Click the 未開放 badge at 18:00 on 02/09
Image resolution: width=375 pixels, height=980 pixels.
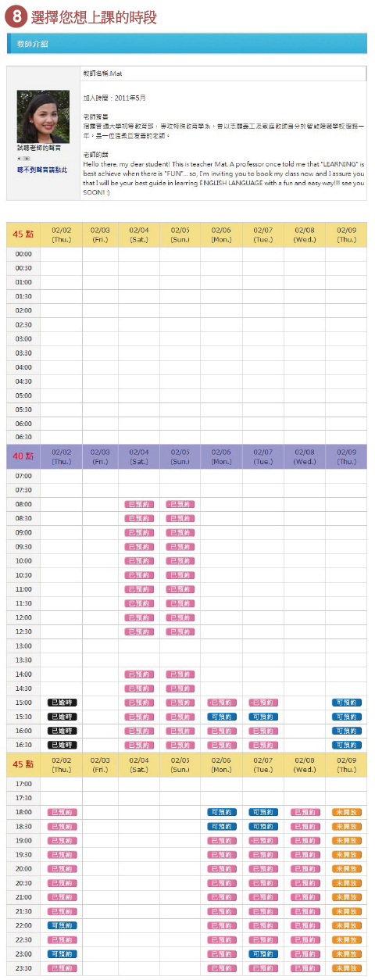pyautogui.click(x=347, y=812)
